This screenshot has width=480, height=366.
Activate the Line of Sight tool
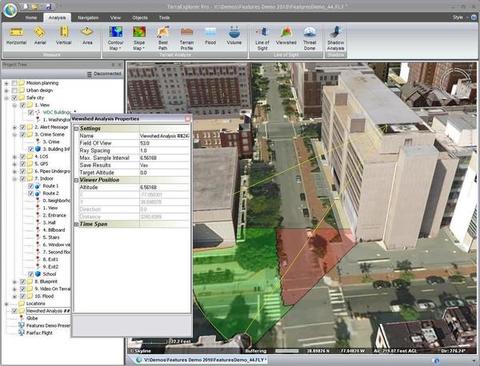pyautogui.click(x=262, y=38)
